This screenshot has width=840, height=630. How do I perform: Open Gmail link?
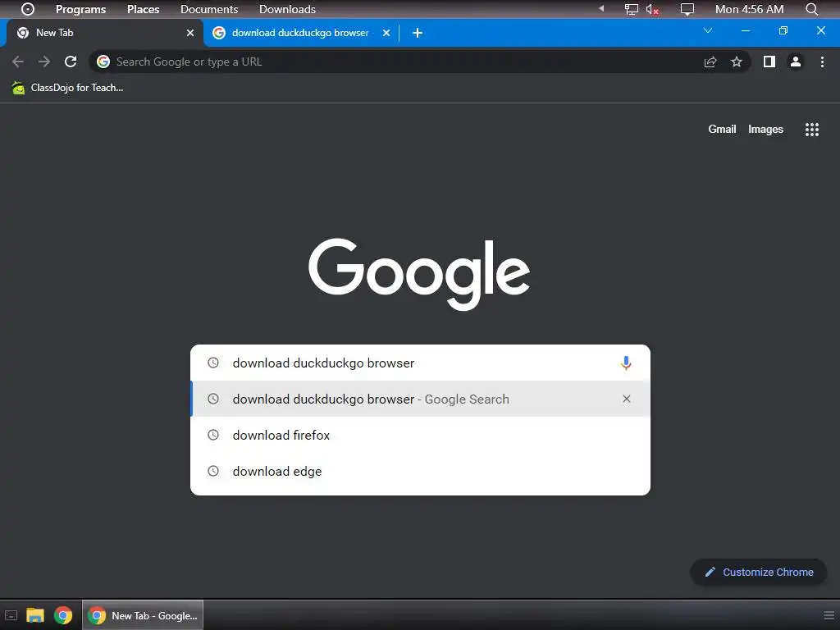722,129
